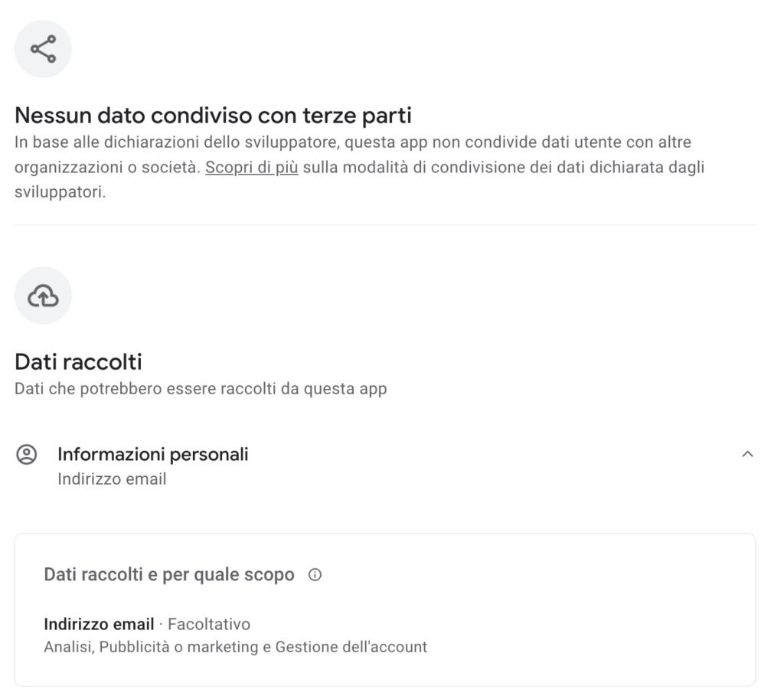
Task: Collapse the Informazioni personali section with the chevron
Action: 747,454
